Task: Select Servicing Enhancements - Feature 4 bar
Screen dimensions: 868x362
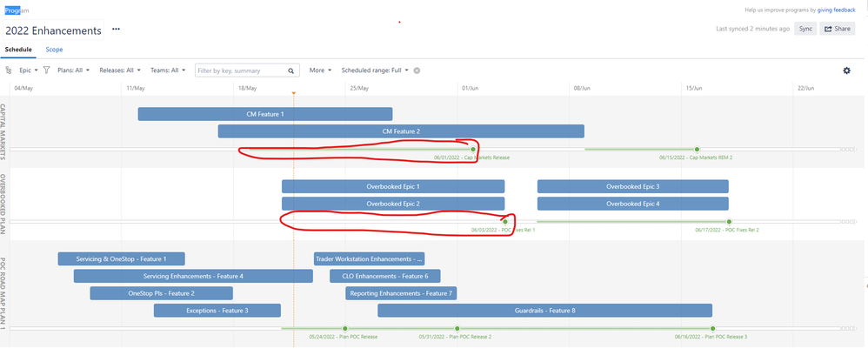Action: 193,276
